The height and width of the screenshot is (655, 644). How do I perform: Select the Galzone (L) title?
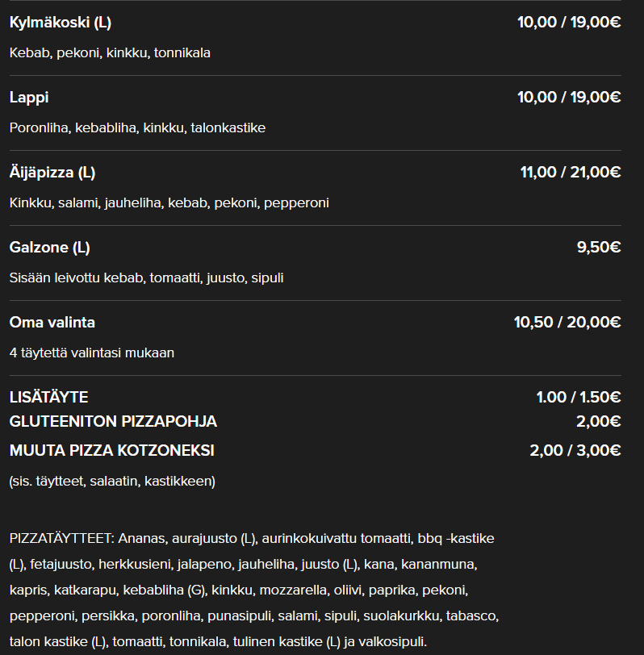click(x=50, y=248)
